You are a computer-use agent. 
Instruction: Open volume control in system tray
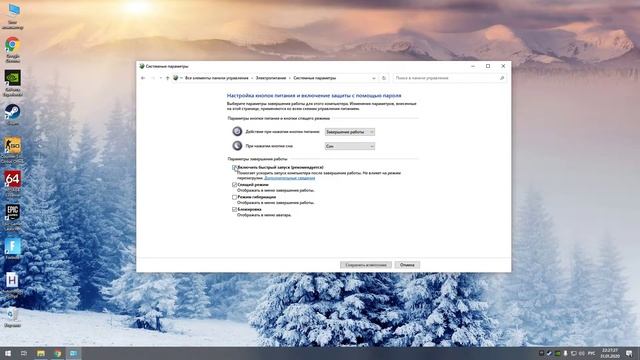582,353
